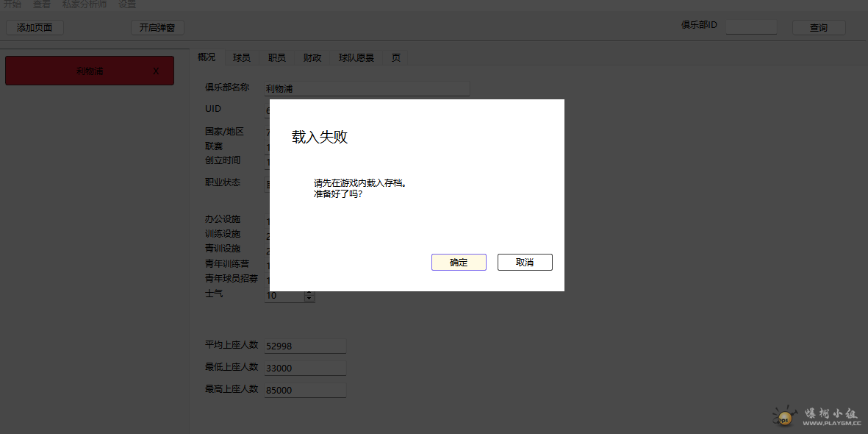This screenshot has height=434, width=868.
Task: Click the 俱乐部名称 label
Action: point(227,87)
